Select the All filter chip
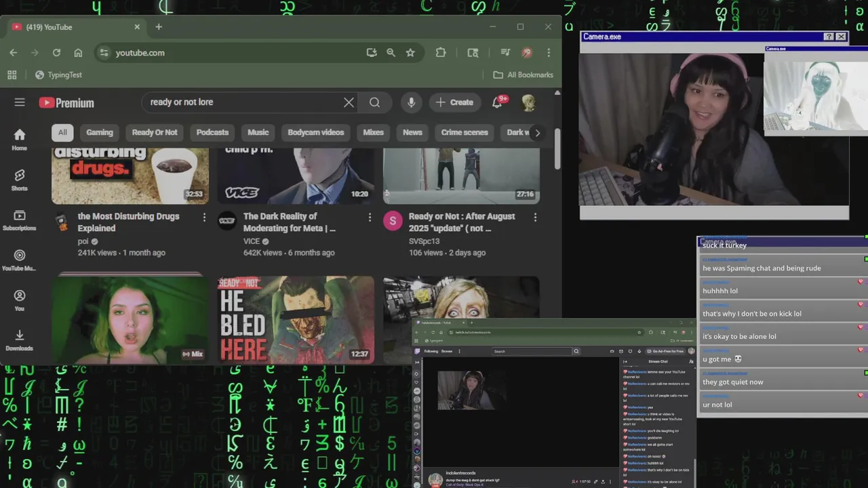This screenshot has height=488, width=868. click(62, 132)
